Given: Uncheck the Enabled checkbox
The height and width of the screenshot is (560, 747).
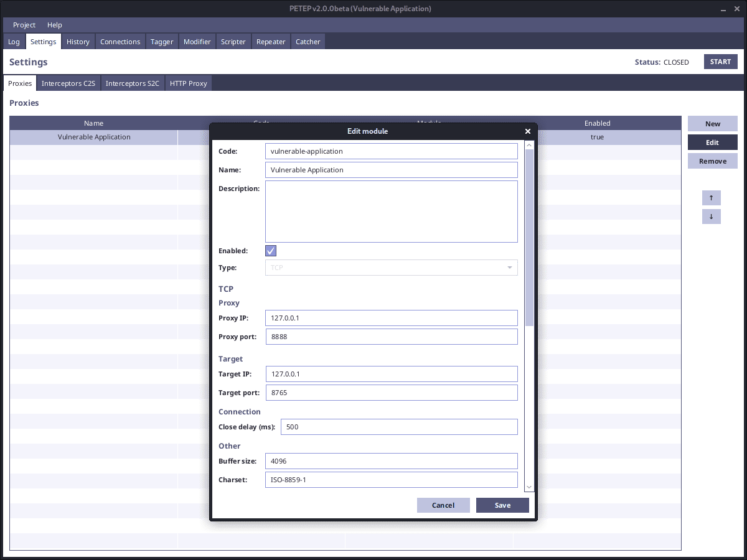Looking at the screenshot, I should click(x=271, y=251).
